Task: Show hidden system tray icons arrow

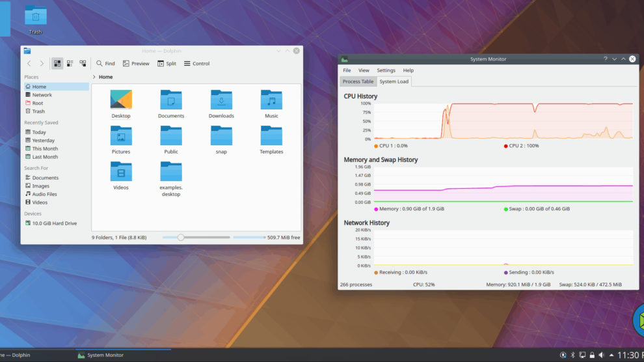Action: click(x=611, y=355)
